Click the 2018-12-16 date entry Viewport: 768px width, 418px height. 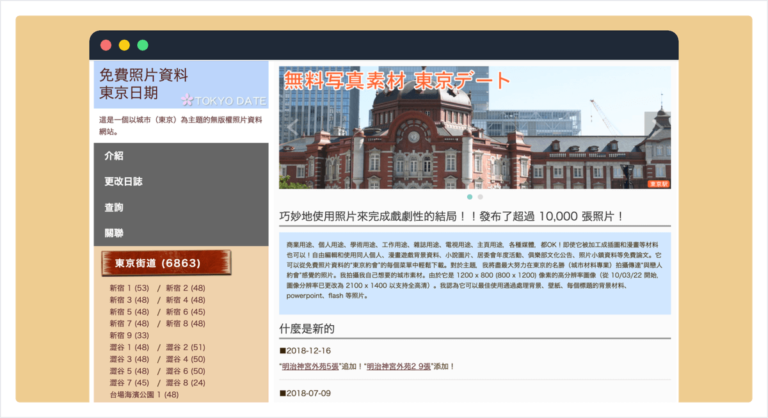(x=305, y=351)
